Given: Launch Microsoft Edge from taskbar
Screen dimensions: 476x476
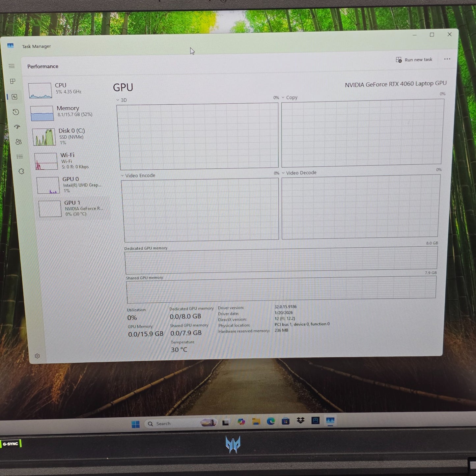Looking at the screenshot, I should tap(271, 421).
